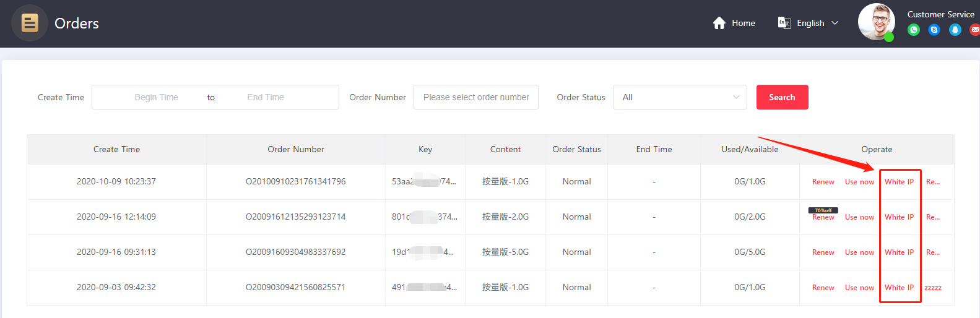
Task: Click the language translate icon
Action: (x=784, y=24)
